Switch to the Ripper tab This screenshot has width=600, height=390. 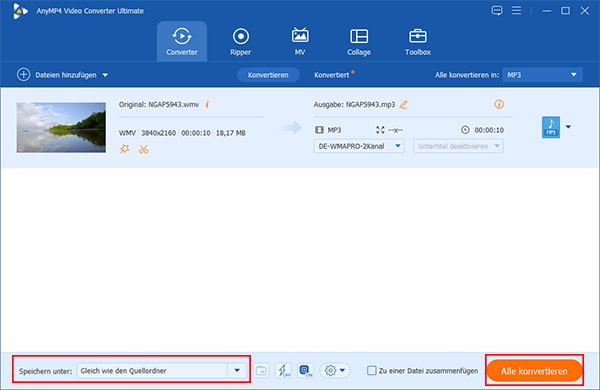240,41
